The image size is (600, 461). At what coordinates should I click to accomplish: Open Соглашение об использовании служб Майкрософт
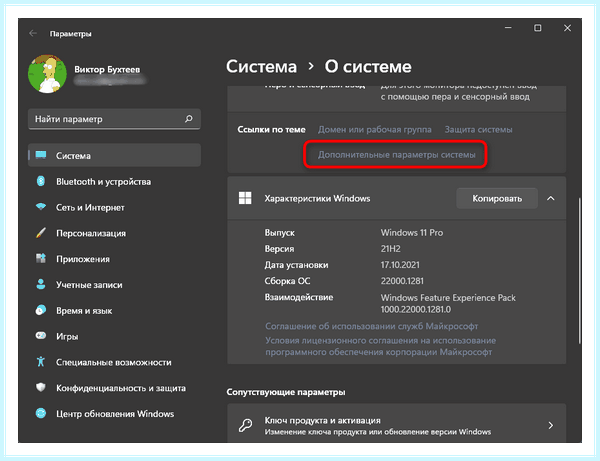[372, 326]
